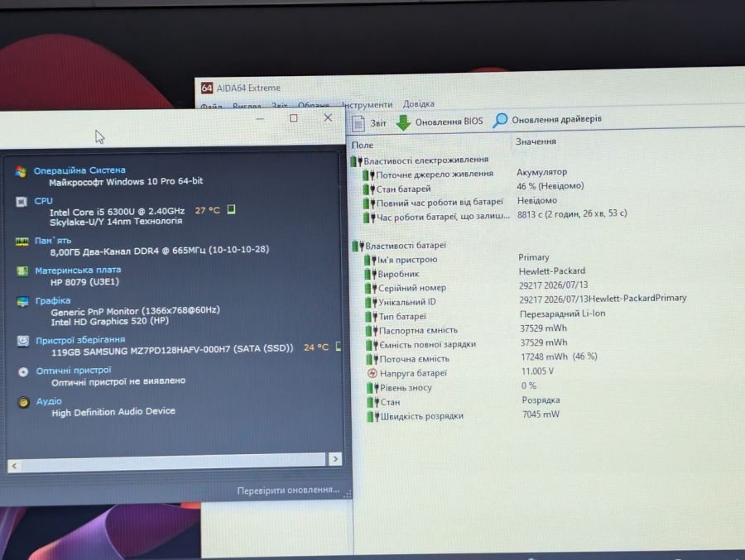Select the Поточна ємність row
The width and height of the screenshot is (745, 560).
408,359
